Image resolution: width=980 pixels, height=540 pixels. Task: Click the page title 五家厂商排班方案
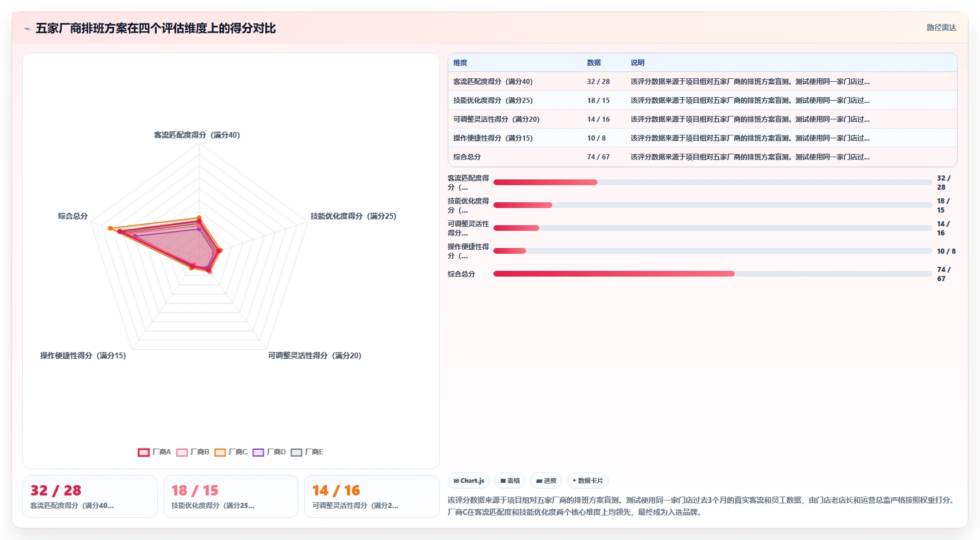click(156, 29)
